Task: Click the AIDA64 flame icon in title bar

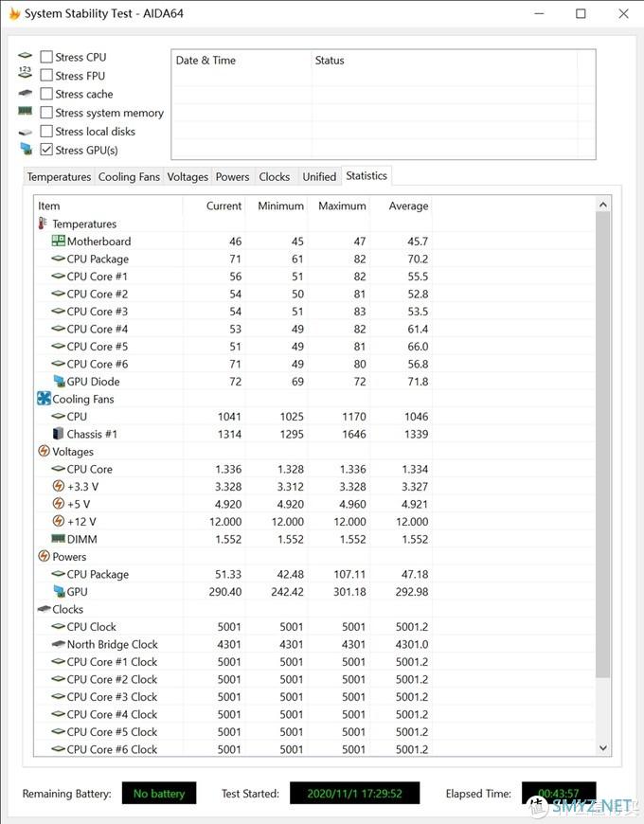Action: point(14,13)
